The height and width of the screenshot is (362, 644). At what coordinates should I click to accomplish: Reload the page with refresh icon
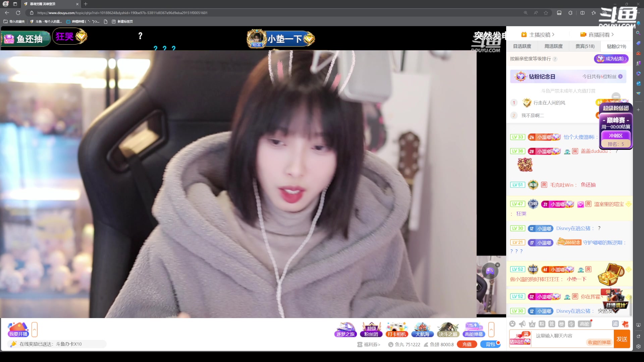pyautogui.click(x=18, y=13)
